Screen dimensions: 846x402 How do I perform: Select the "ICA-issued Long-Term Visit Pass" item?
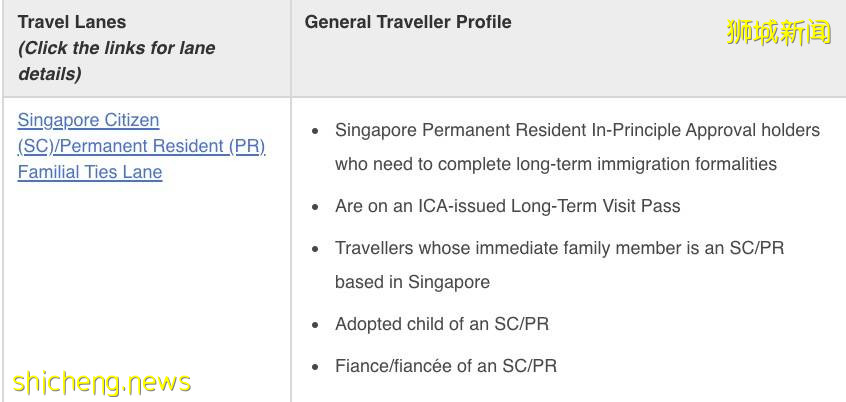tap(507, 206)
